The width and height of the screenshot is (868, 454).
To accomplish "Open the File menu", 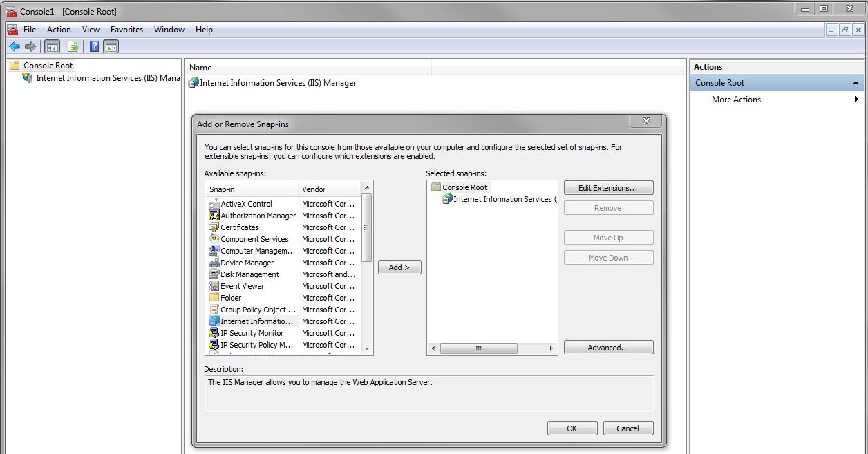I will point(30,30).
